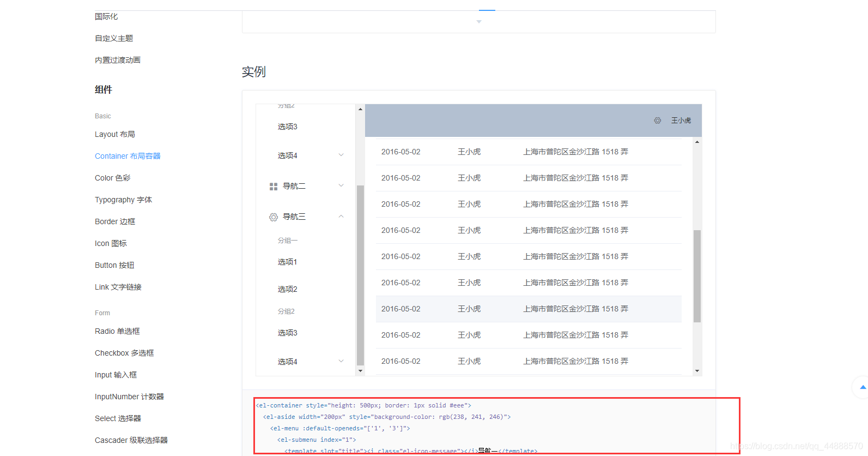Image resolution: width=868 pixels, height=456 pixels.
Task: Select the top 选项3 menu item
Action: coord(288,127)
